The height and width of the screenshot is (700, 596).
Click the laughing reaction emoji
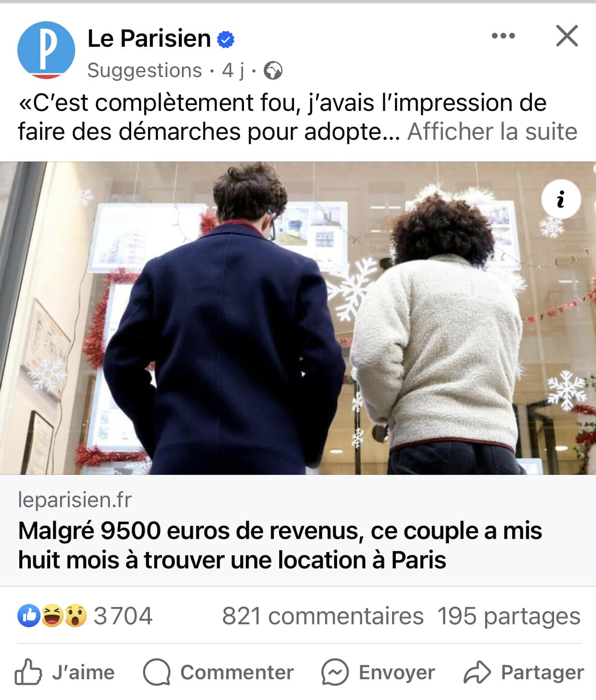tap(52, 616)
